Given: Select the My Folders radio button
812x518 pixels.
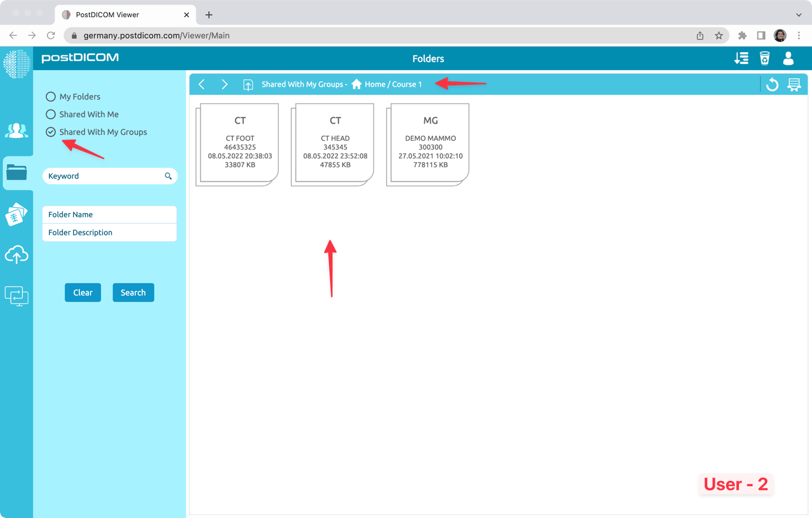Looking at the screenshot, I should click(50, 97).
